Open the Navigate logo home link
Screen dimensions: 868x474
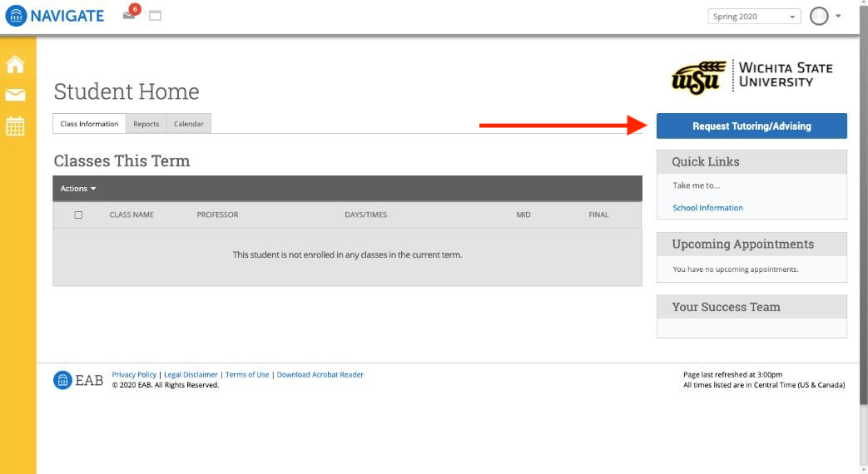click(55, 16)
